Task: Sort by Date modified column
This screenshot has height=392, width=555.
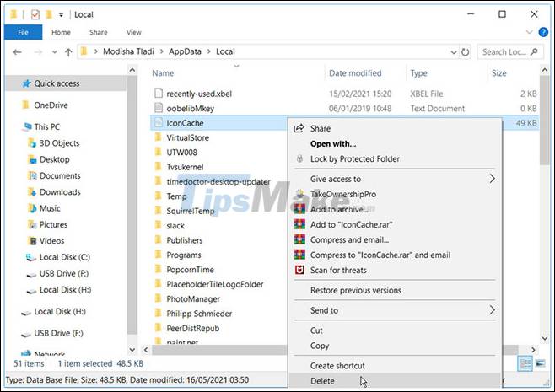Action: [355, 73]
